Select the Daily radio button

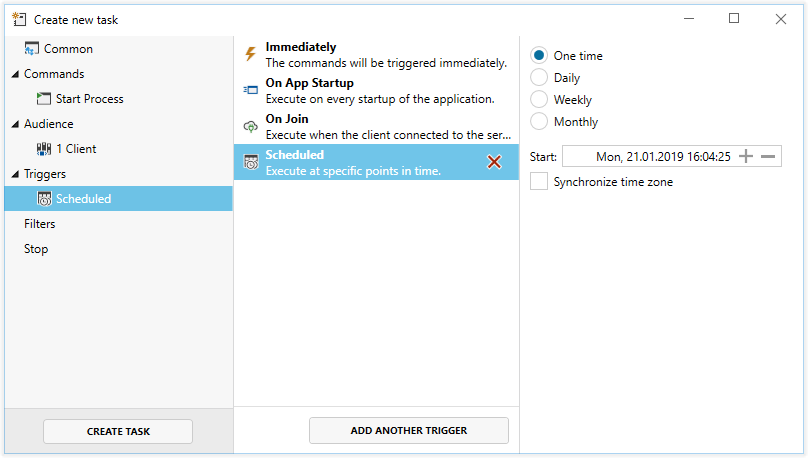click(x=539, y=78)
